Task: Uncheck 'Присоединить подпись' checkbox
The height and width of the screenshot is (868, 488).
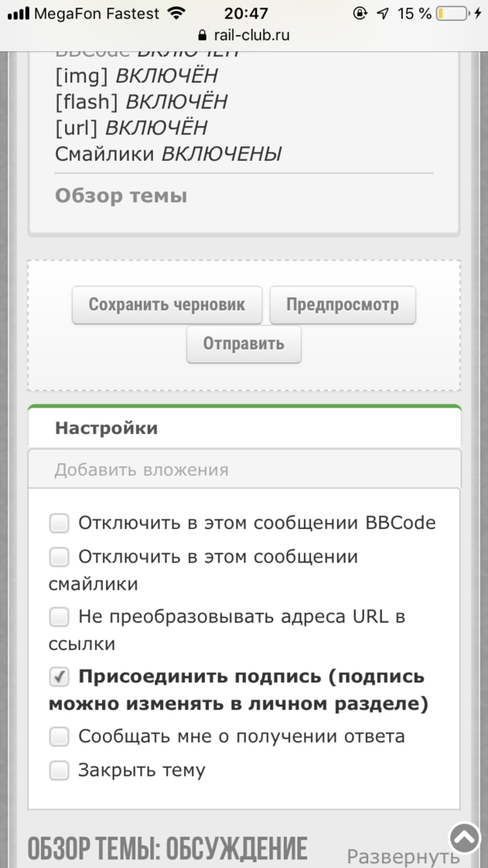Action: click(59, 678)
